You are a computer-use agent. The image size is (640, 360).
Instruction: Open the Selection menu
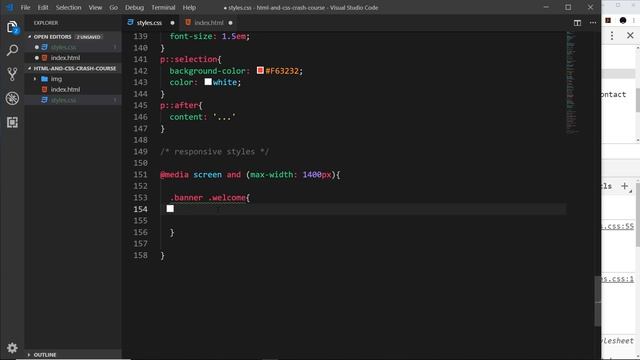click(69, 7)
